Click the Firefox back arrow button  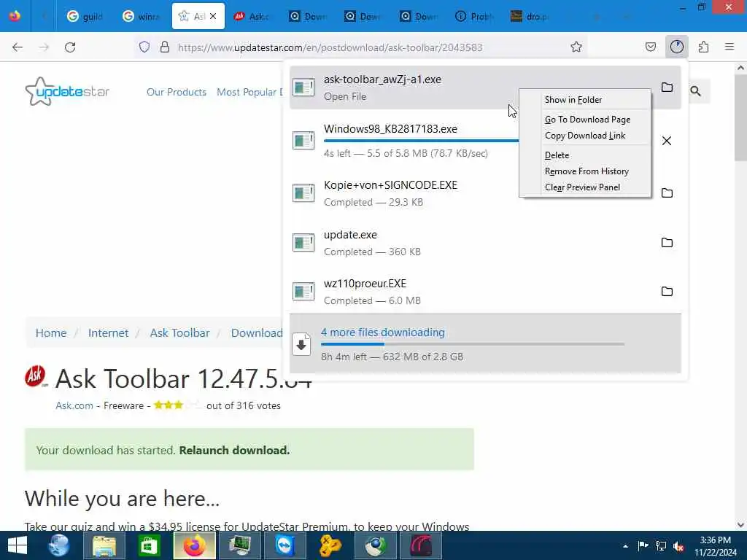pos(18,47)
